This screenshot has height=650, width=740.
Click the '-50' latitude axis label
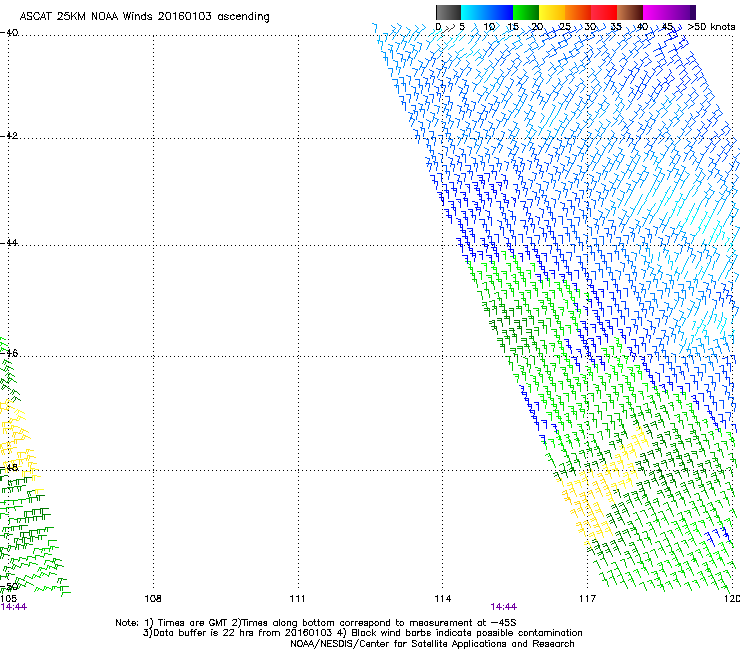[x=9, y=587]
